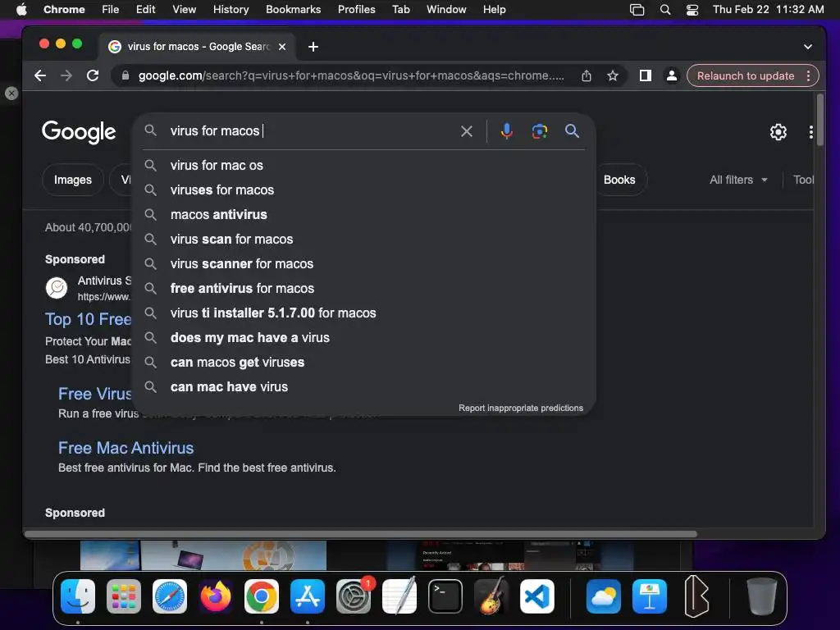This screenshot has height=630, width=840.
Task: Launch Safari from the Dock
Action: point(170,596)
